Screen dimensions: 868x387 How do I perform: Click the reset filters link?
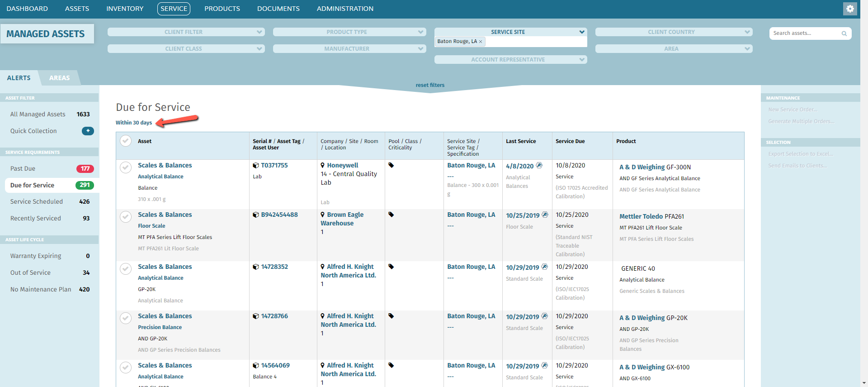coord(430,85)
